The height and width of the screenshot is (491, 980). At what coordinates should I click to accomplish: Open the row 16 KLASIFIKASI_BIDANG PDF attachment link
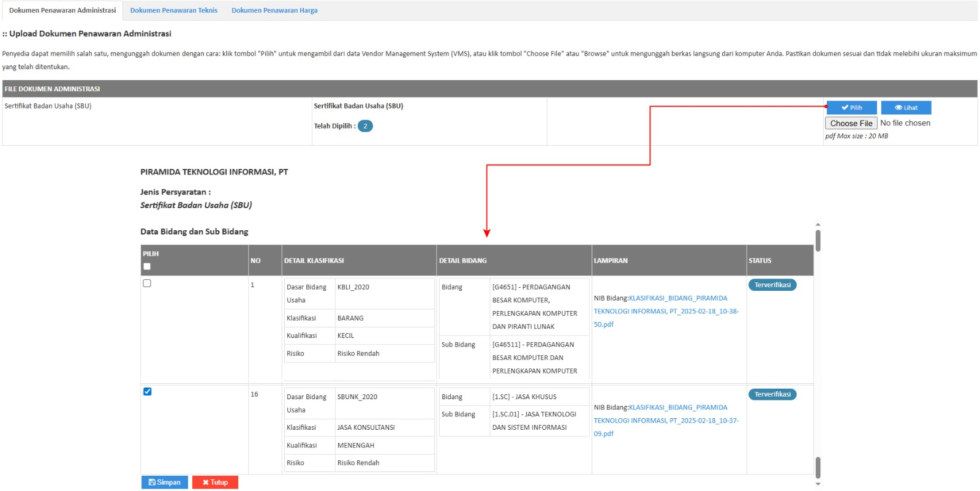point(666,421)
